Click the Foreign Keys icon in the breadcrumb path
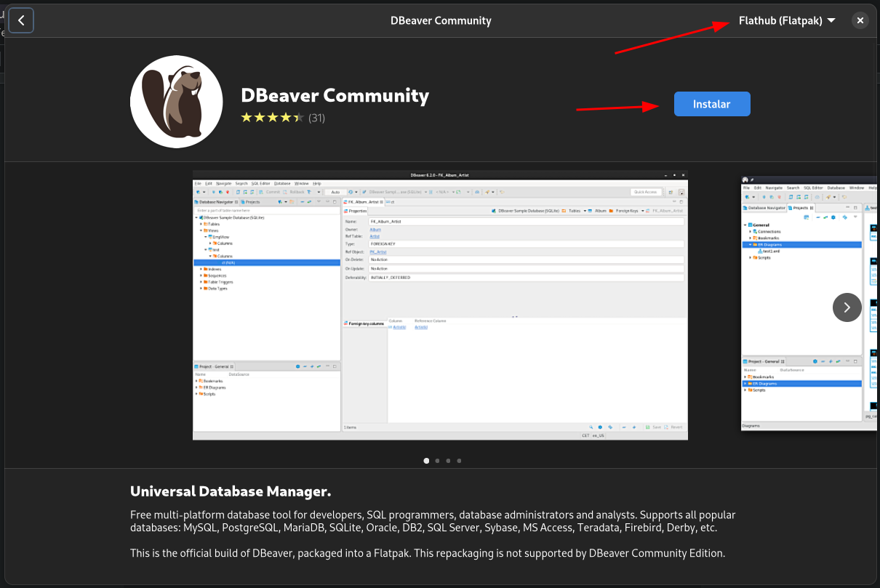The height and width of the screenshot is (588, 880). (612, 210)
